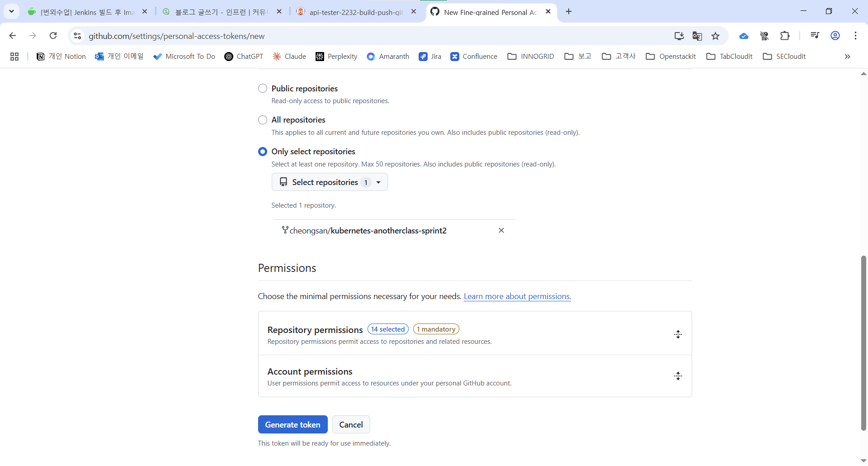
Task: Open SECloudit bookmark folder
Action: (784, 57)
